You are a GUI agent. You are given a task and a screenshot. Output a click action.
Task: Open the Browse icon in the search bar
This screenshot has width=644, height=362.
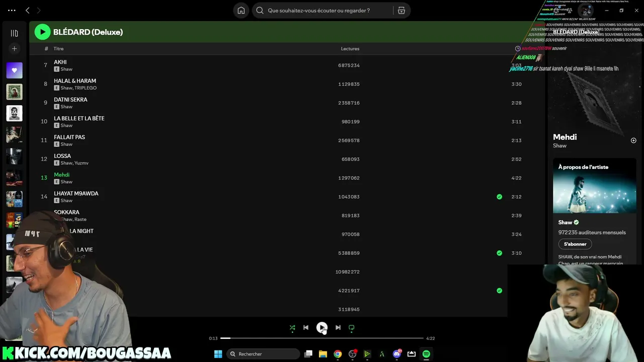tap(401, 10)
